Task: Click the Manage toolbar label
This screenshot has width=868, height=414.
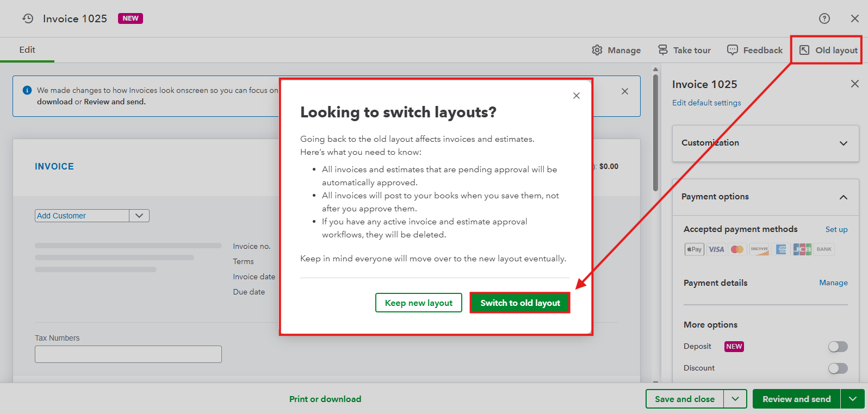Action: pos(624,50)
